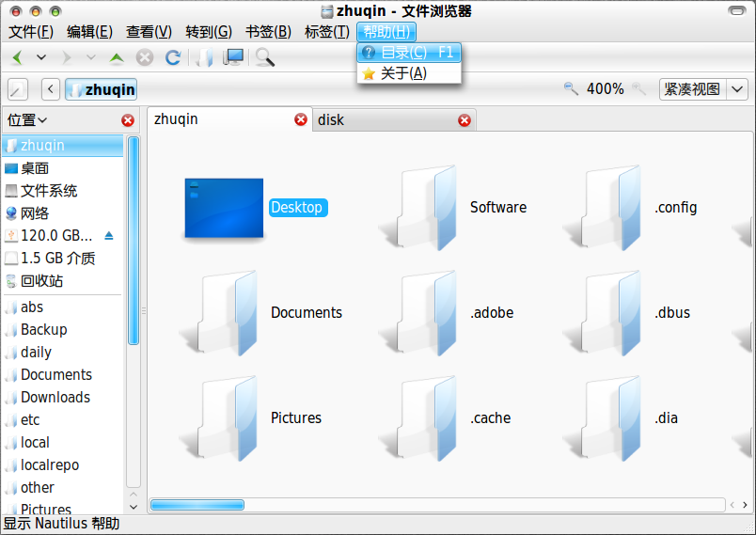This screenshot has width=756, height=535.
Task: Click the search magnifier icon
Action: [x=265, y=57]
